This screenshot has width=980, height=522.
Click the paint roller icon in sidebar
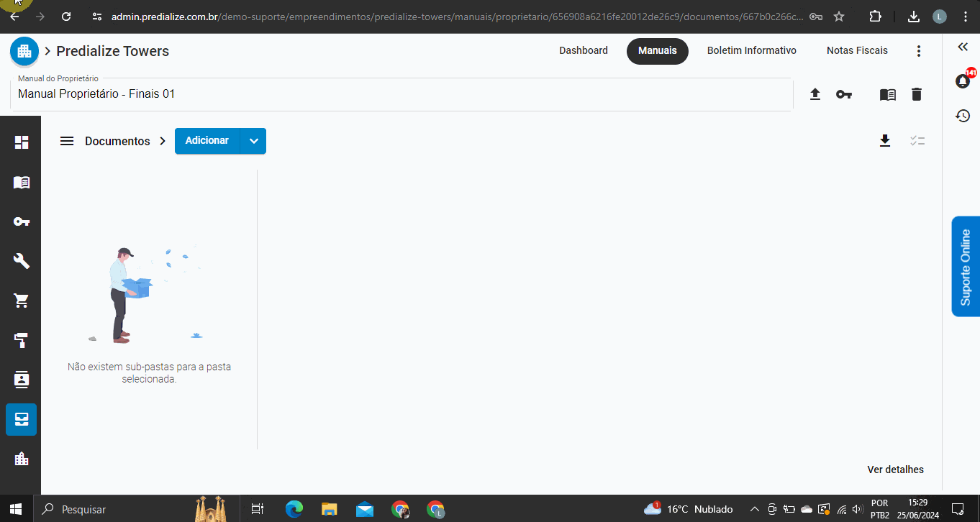coord(22,340)
